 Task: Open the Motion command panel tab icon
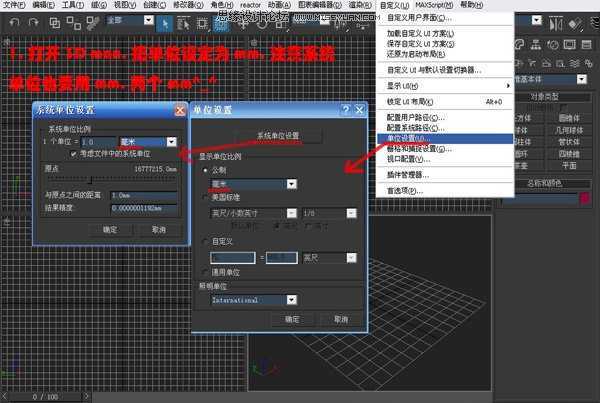click(x=553, y=44)
